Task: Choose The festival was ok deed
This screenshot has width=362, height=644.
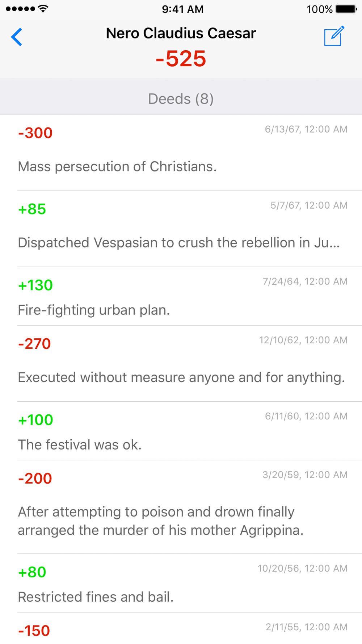Action: [x=181, y=431]
